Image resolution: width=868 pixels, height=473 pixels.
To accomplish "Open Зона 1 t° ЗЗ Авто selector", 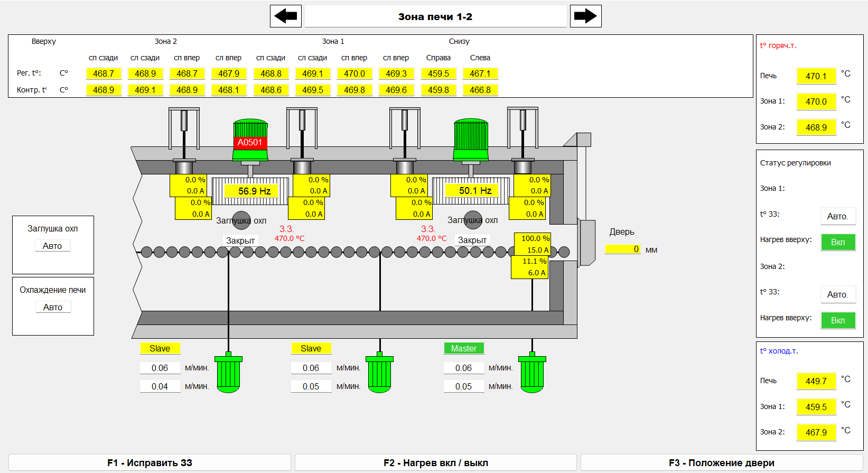I will [x=837, y=216].
